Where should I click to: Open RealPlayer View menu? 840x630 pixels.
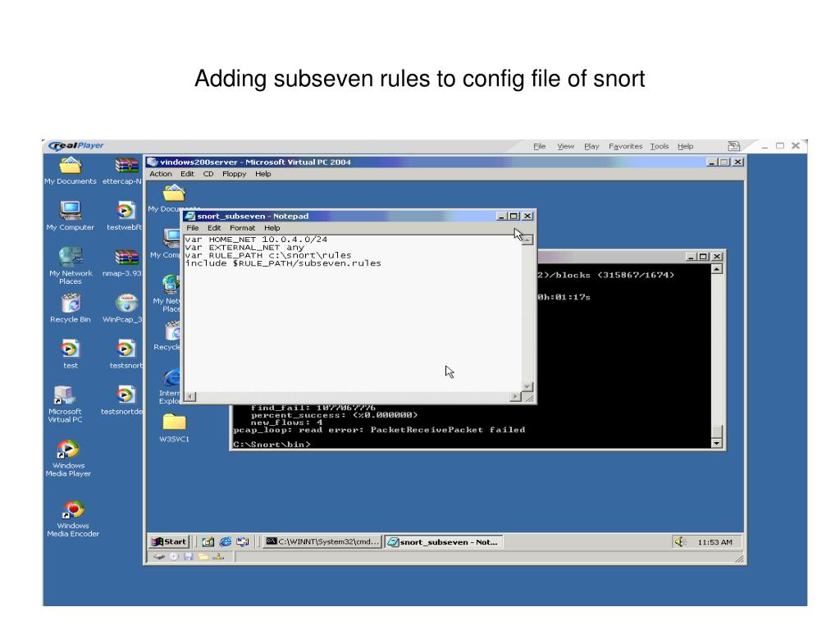pyautogui.click(x=565, y=146)
